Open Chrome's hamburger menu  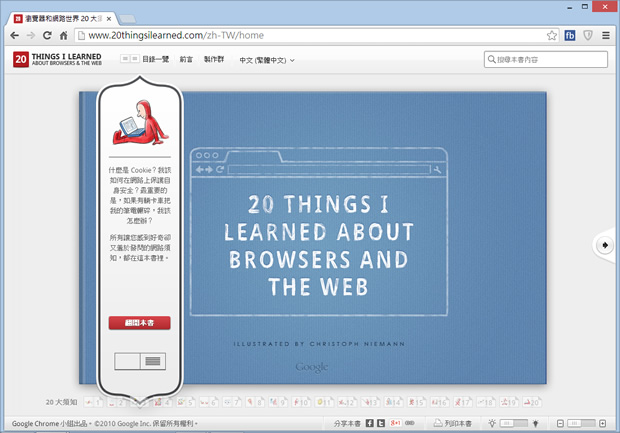pyautogui.click(x=605, y=35)
